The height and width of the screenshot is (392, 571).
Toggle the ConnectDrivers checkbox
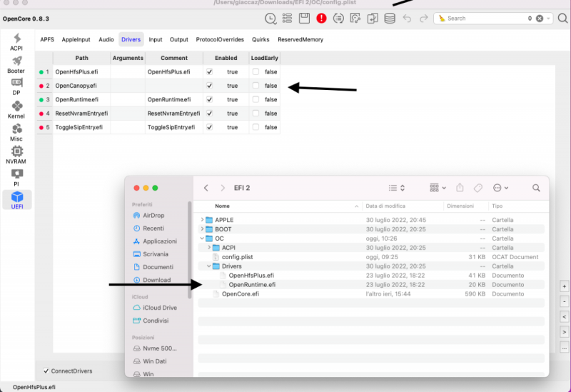[46, 371]
